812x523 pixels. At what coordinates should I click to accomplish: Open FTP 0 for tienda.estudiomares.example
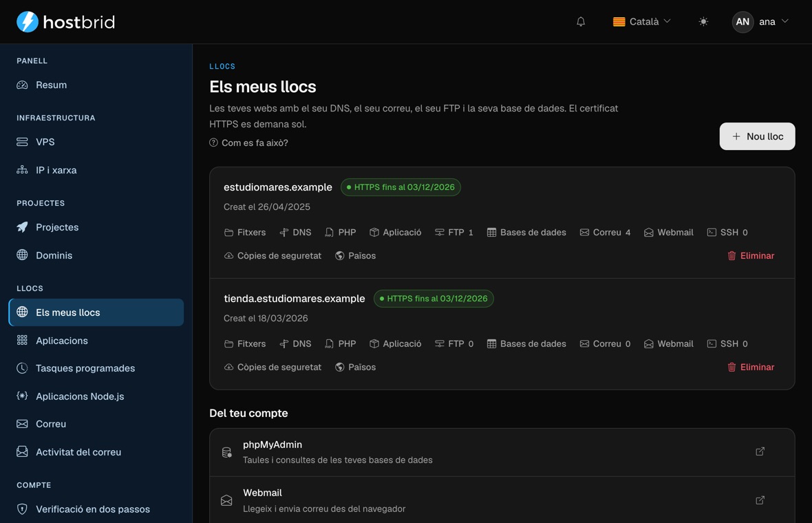[453, 344]
